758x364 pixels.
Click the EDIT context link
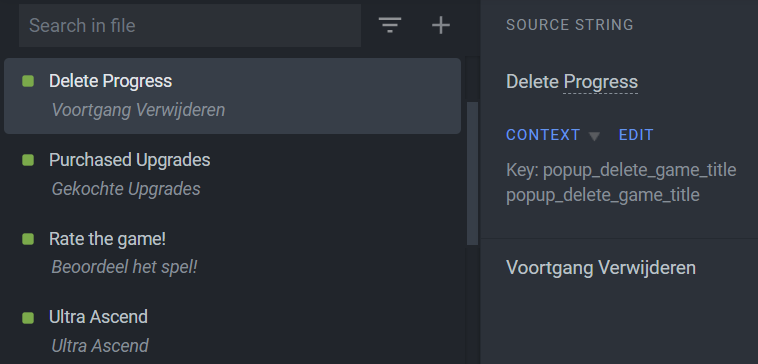[x=636, y=135]
